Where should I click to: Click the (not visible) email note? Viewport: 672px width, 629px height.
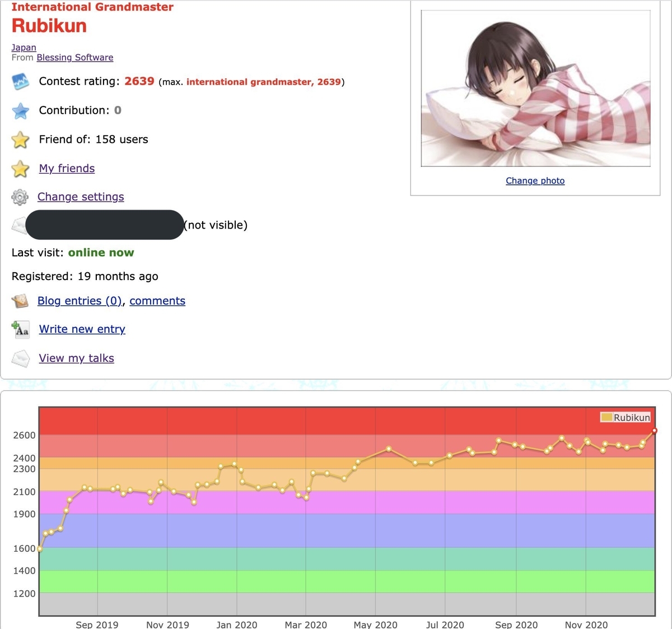point(216,225)
